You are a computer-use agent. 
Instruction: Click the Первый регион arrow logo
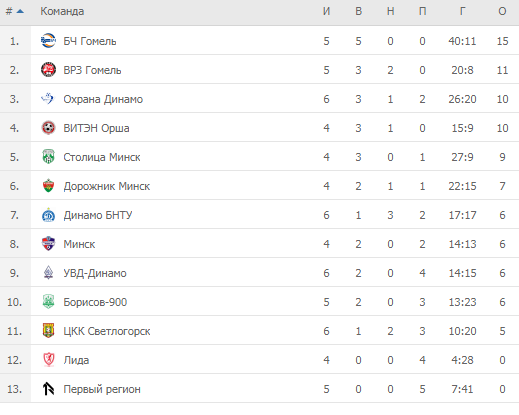click(x=48, y=389)
